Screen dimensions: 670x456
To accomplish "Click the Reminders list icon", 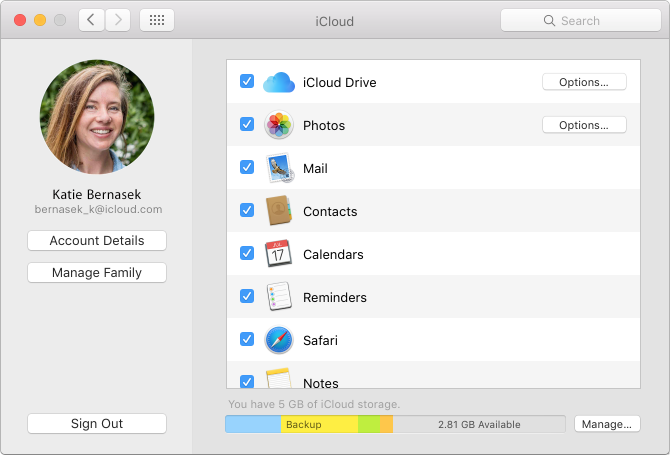I will (279, 297).
